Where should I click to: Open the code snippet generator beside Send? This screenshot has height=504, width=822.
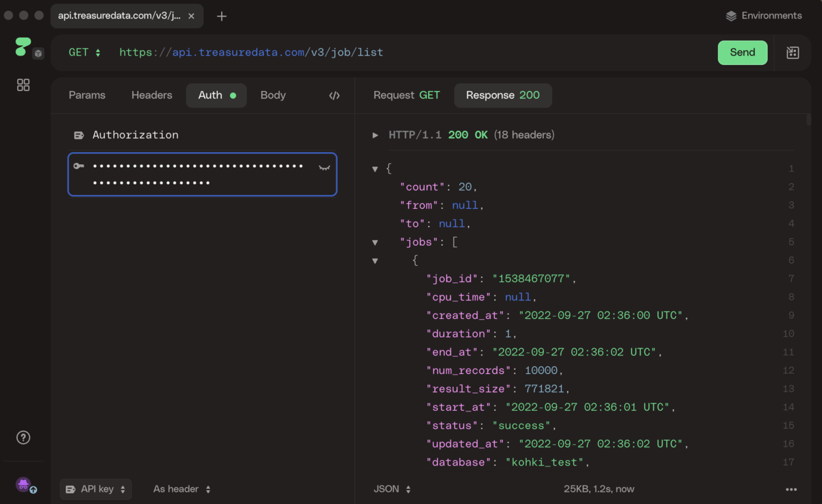pyautogui.click(x=792, y=52)
